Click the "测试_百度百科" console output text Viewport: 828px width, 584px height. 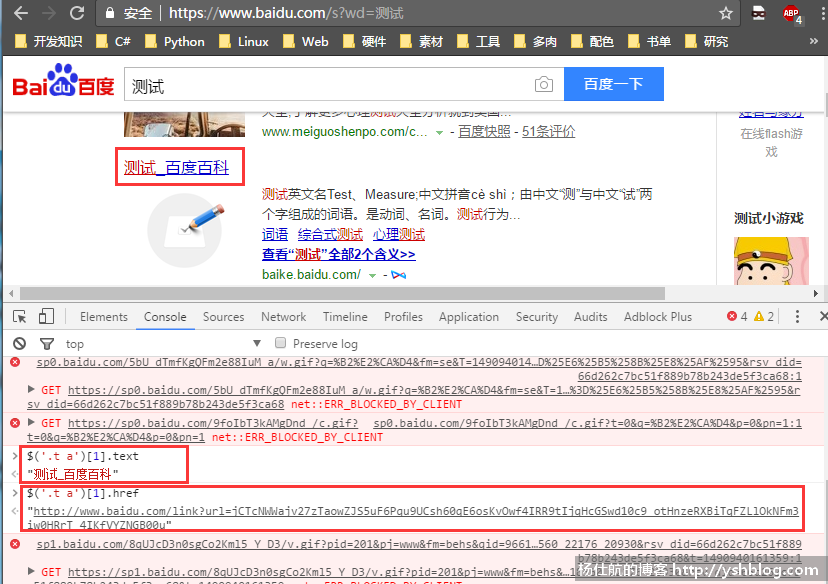73,474
